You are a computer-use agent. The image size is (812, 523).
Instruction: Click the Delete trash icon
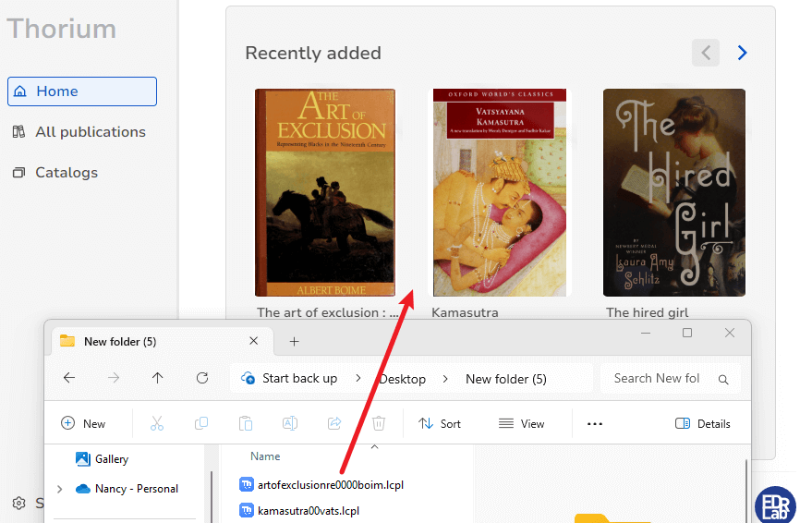pos(379,423)
